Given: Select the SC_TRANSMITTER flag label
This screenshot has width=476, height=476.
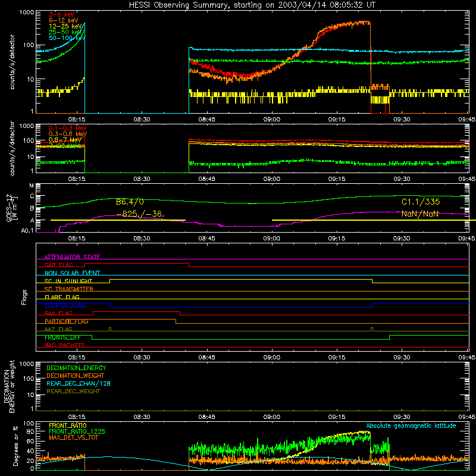Looking at the screenshot, I should [x=69, y=289].
